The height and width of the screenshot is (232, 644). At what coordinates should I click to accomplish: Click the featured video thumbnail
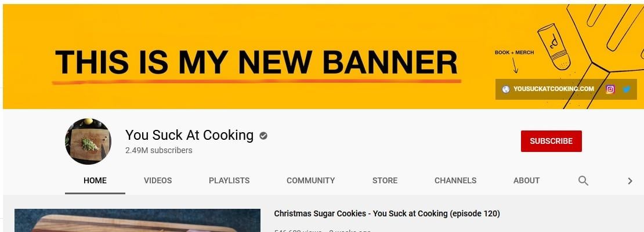click(x=137, y=220)
